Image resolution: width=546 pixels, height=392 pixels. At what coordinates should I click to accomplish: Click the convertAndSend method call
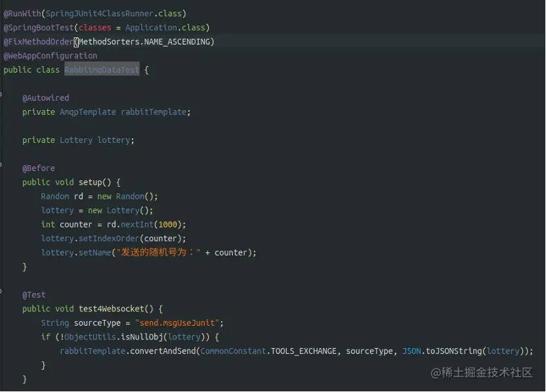click(x=163, y=351)
